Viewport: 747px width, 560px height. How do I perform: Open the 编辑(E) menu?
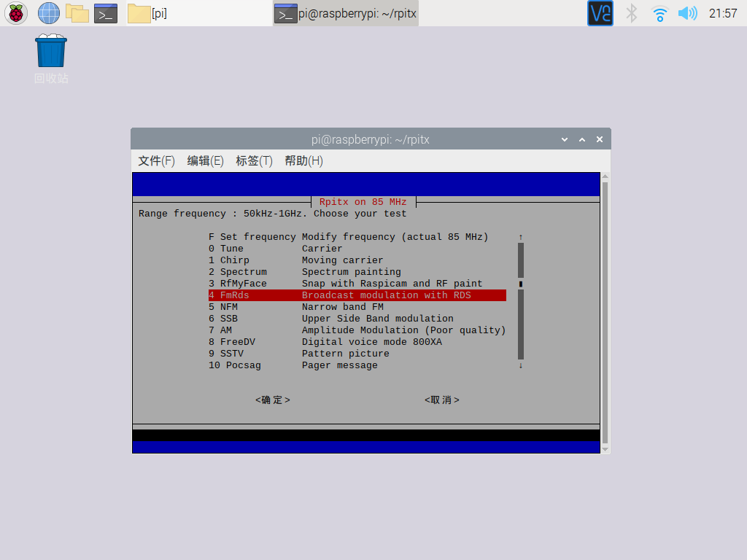205,161
